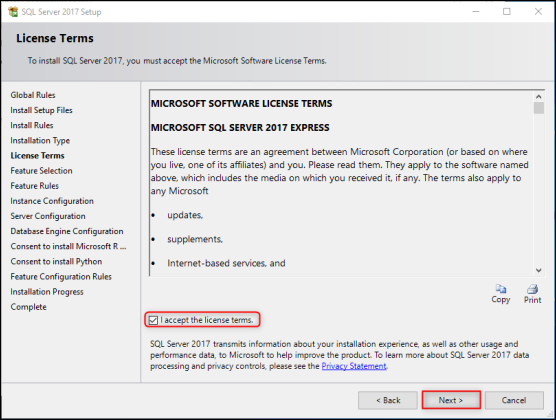Select Consent to install Python step
This screenshot has height=420, width=556.
pos(56,261)
